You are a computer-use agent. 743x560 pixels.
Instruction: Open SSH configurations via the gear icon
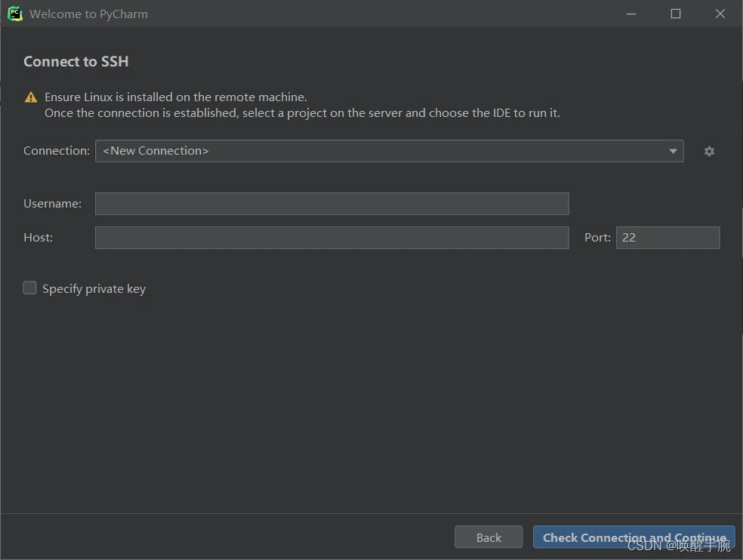pyautogui.click(x=709, y=151)
